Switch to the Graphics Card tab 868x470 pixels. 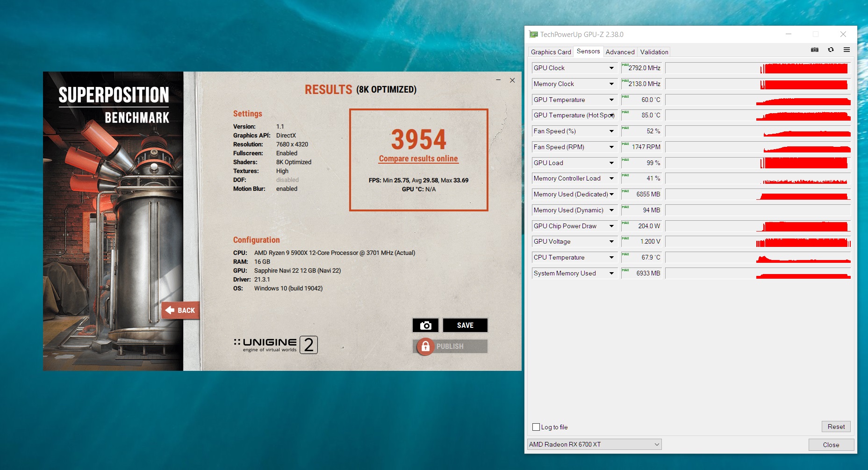point(551,52)
